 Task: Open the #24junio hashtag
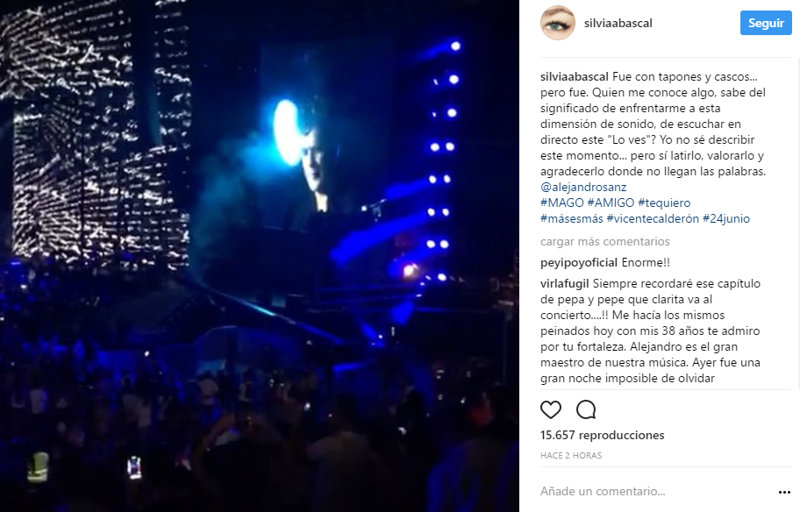(x=726, y=219)
